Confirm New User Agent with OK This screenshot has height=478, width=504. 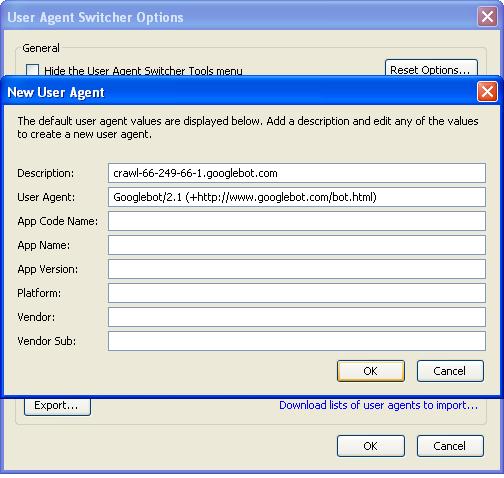(371, 371)
